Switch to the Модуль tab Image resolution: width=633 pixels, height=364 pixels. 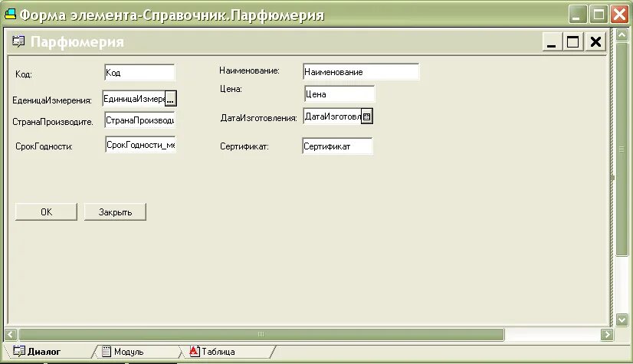pyautogui.click(x=129, y=352)
